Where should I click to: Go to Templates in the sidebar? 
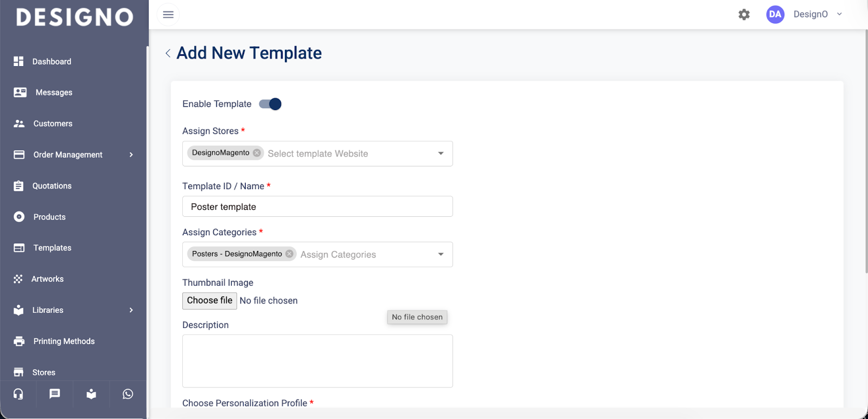point(52,248)
